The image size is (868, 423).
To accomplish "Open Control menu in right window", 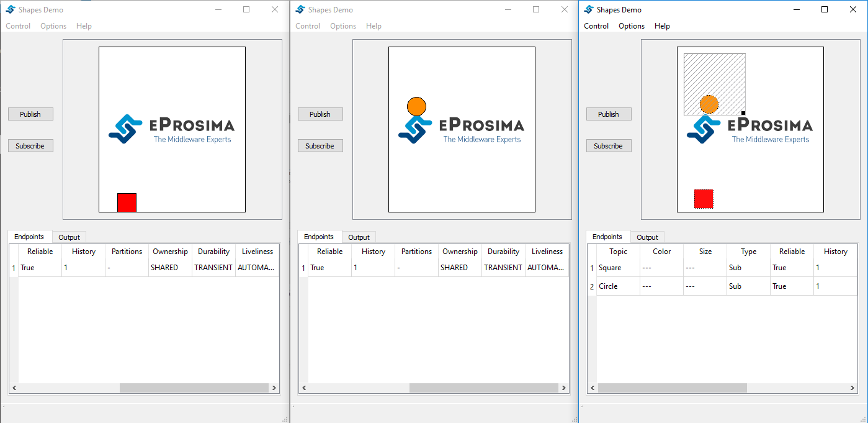I will tap(596, 26).
